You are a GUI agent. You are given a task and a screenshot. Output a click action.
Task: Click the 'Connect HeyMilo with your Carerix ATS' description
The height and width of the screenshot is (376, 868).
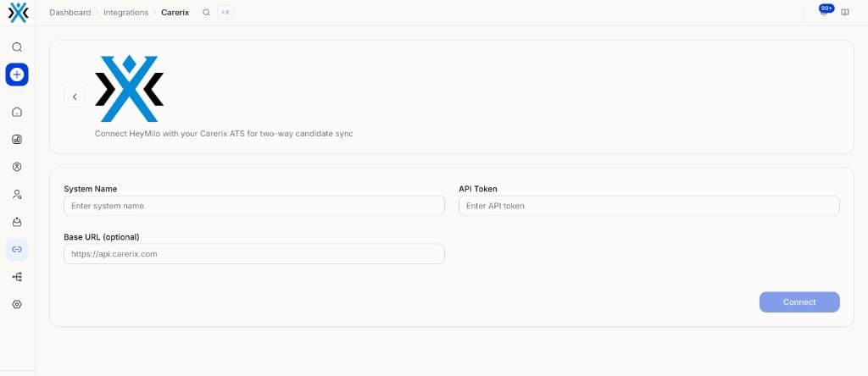[x=224, y=133]
